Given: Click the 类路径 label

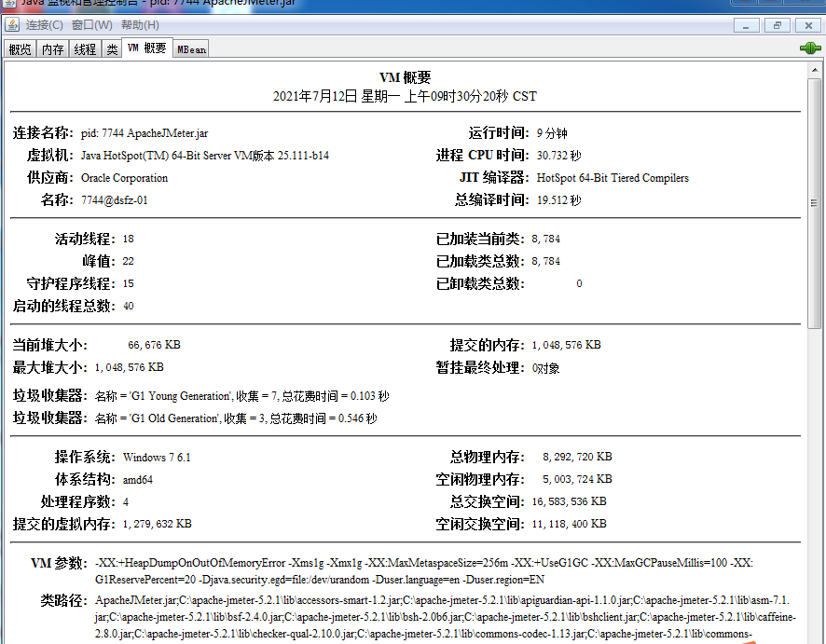Looking at the screenshot, I should (x=63, y=600).
